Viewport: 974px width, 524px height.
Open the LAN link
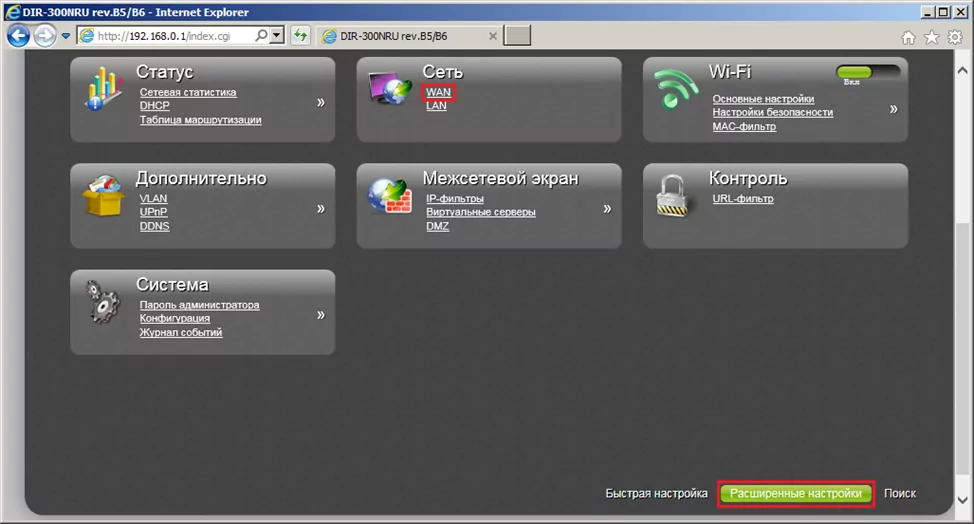click(x=436, y=106)
